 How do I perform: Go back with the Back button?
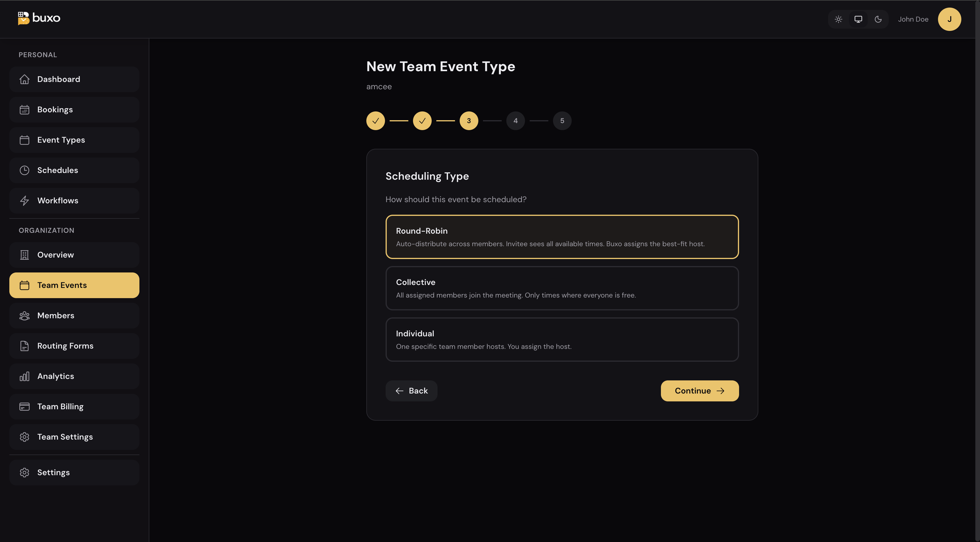(411, 391)
